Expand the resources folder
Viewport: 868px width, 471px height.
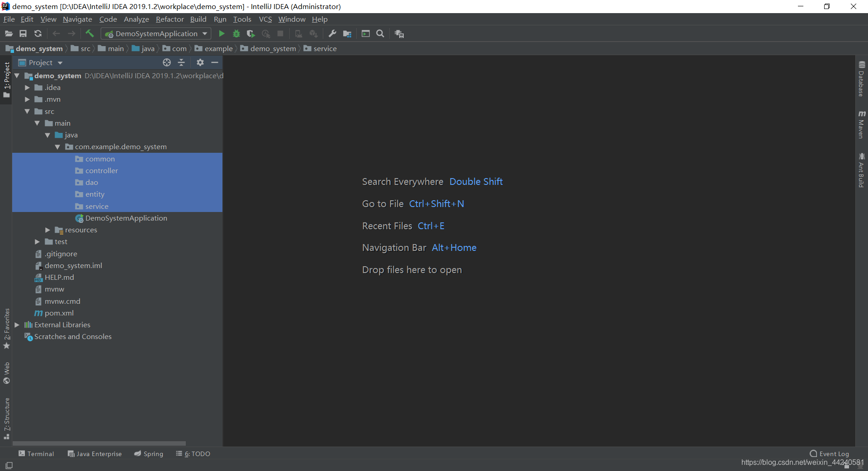click(47, 230)
